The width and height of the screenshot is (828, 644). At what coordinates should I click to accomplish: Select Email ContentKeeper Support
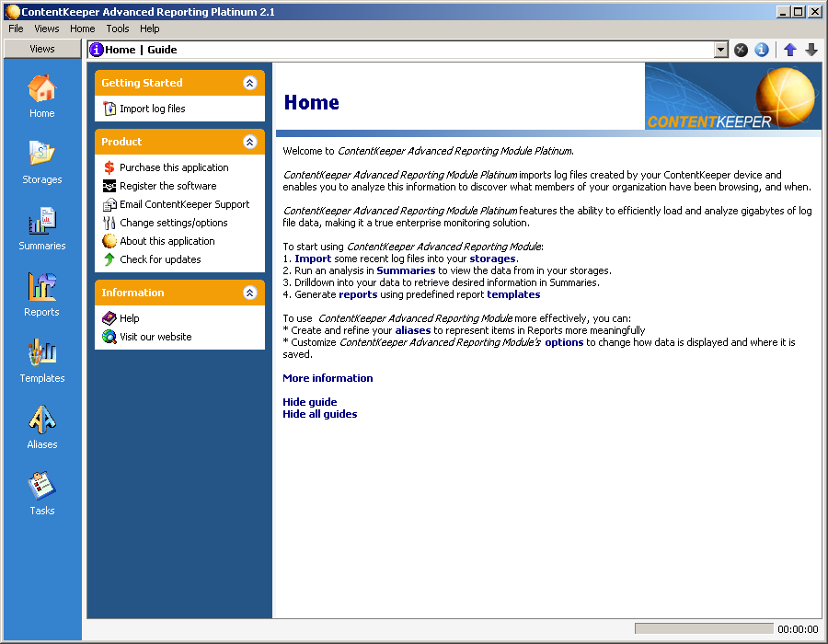(184, 204)
